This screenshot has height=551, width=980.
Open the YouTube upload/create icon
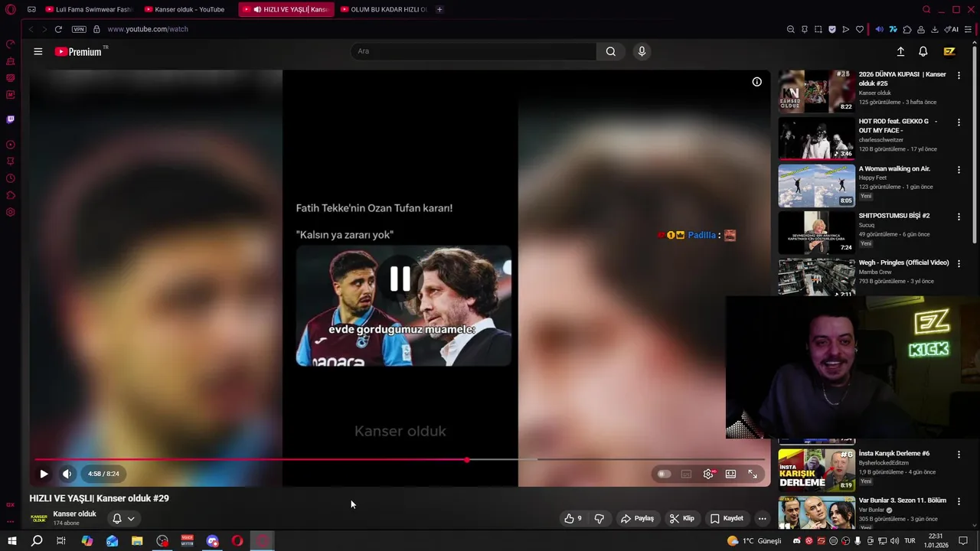[x=900, y=51]
